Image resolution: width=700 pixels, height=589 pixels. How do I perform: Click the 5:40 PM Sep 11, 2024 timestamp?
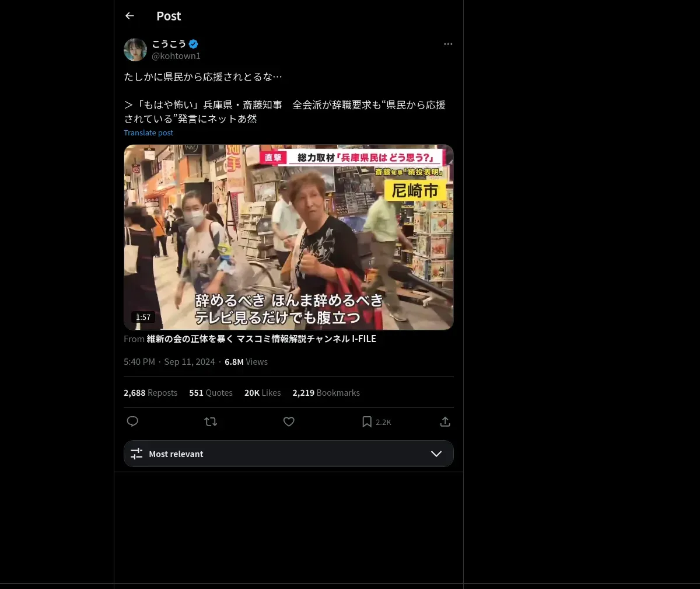[169, 362]
